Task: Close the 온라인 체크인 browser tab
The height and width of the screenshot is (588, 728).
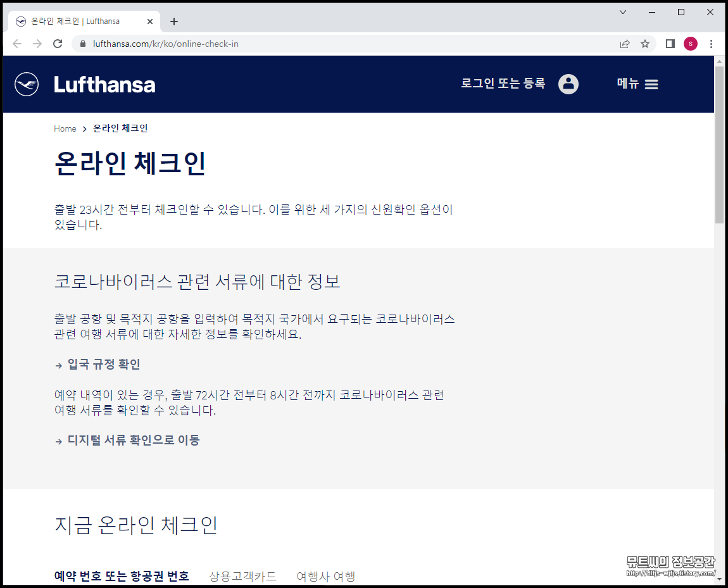Action: pos(150,22)
